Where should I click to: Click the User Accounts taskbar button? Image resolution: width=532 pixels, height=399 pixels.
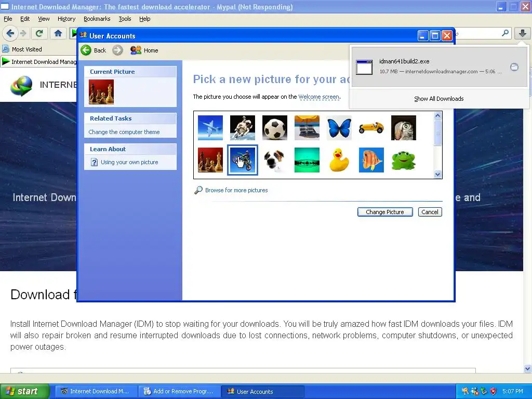[x=262, y=392]
